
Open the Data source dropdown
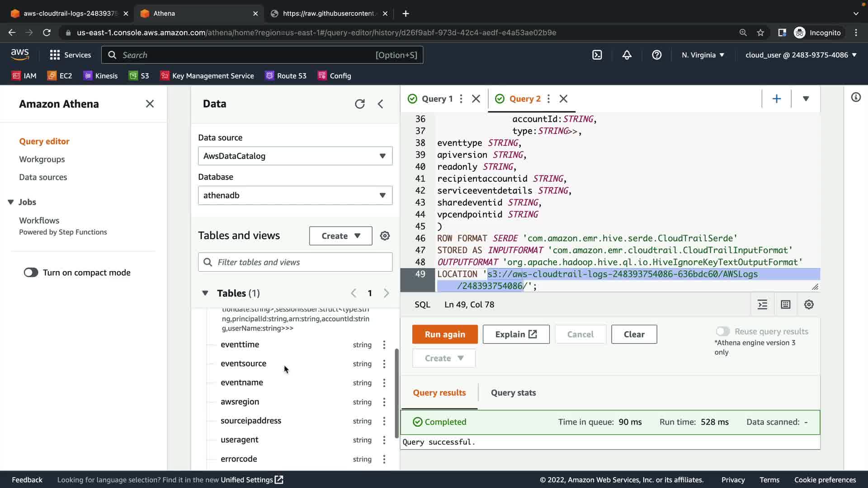point(295,156)
